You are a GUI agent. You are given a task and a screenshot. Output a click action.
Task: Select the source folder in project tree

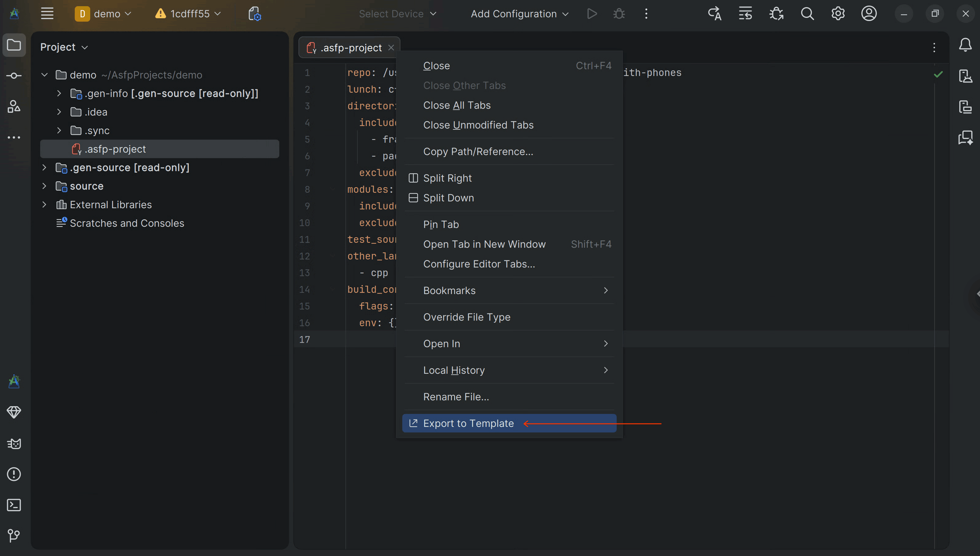86,186
